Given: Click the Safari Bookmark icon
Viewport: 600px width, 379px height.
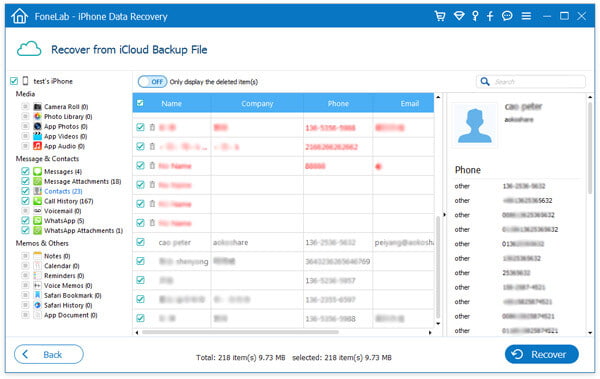Looking at the screenshot, I should (38, 295).
